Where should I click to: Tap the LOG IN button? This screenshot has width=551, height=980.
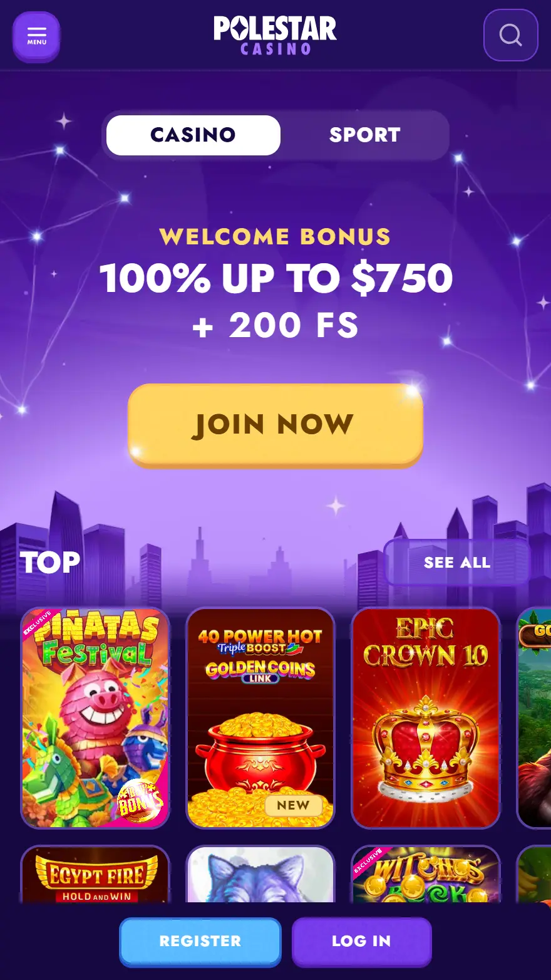(x=361, y=941)
